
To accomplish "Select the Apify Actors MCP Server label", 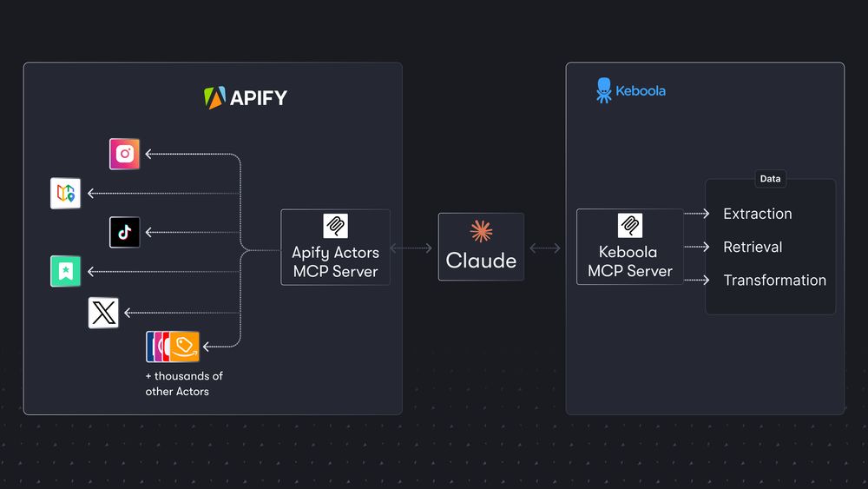I will tap(335, 262).
